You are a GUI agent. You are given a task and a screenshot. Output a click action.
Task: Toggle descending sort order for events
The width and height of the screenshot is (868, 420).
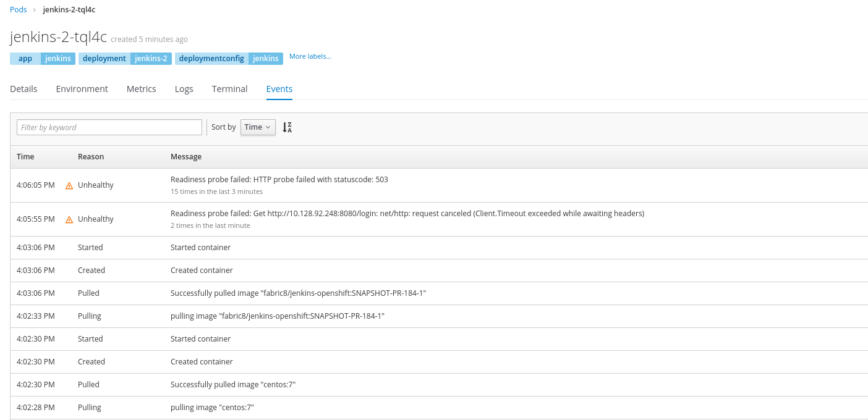287,127
